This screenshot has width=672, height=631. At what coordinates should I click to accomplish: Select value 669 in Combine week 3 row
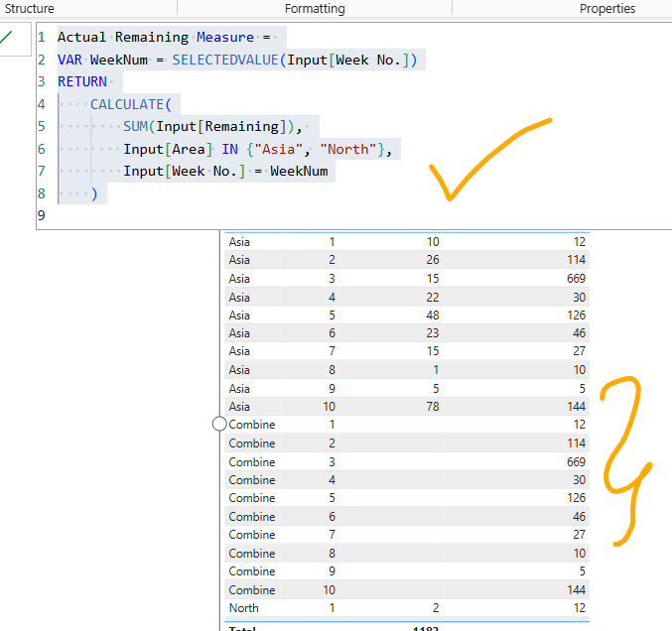point(576,461)
